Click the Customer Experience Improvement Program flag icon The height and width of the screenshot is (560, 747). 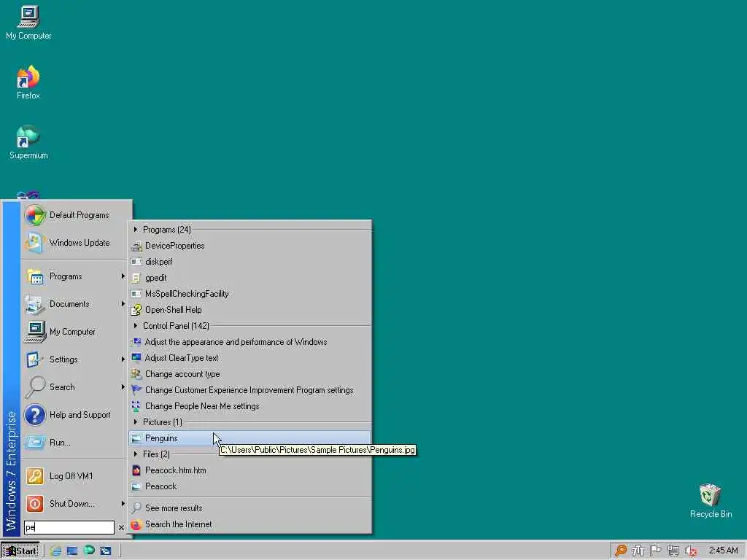tap(136, 390)
